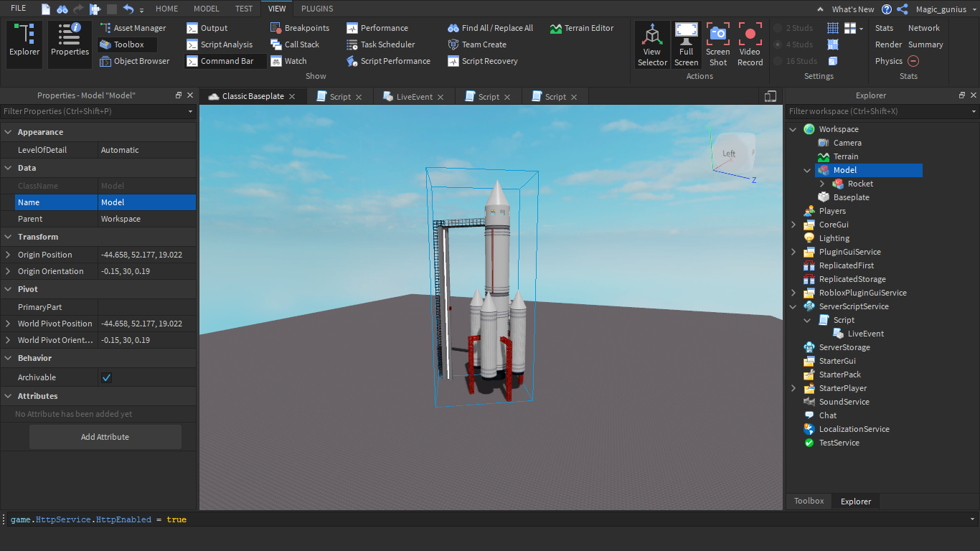Select the 2 Studs radio option

point(778,28)
